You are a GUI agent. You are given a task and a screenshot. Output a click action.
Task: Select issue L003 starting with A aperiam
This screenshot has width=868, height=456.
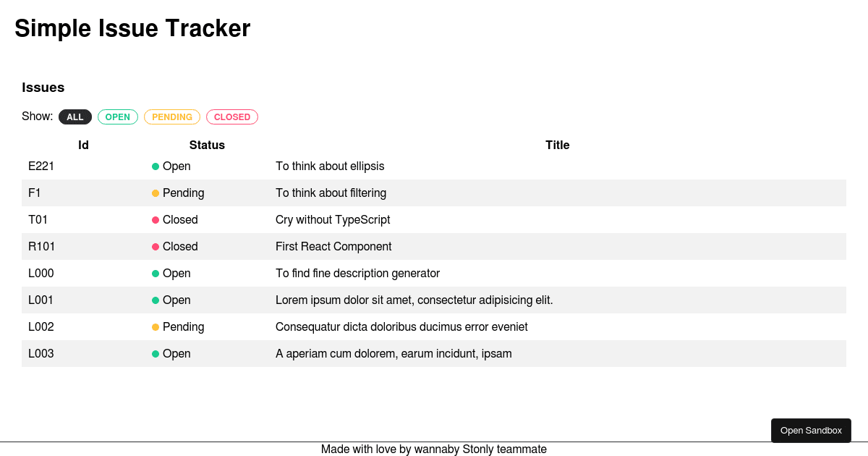[x=393, y=353]
